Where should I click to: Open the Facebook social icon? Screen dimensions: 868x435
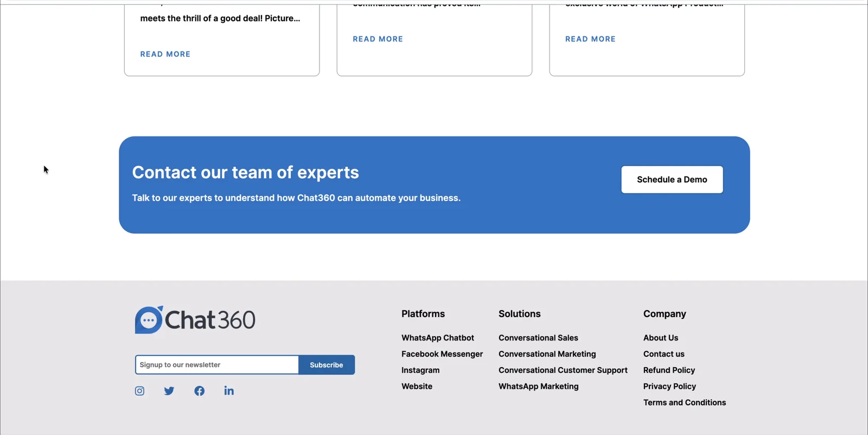[x=199, y=391]
